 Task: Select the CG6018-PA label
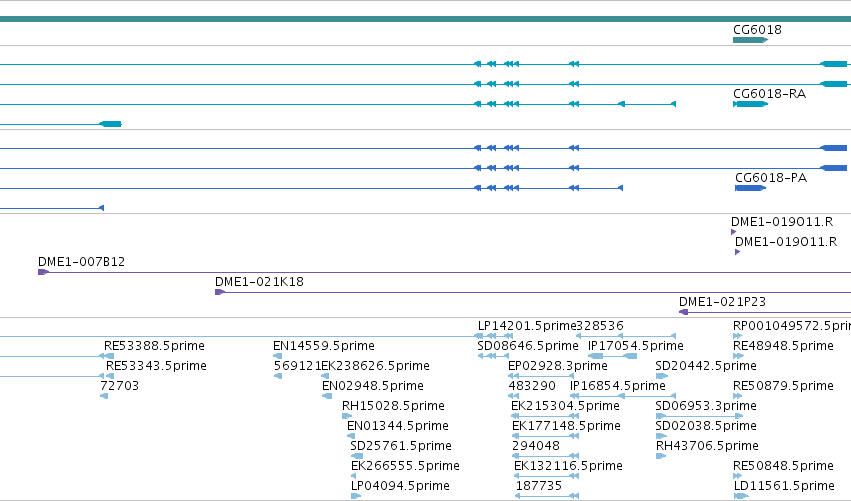tap(771, 178)
